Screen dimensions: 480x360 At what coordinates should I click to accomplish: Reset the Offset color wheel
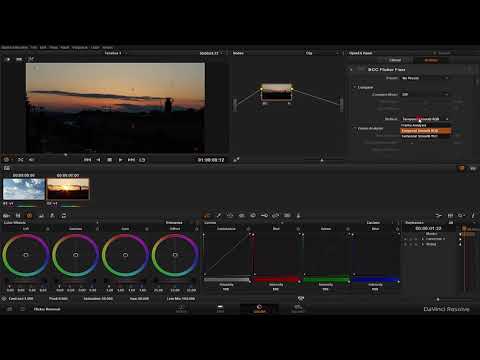click(197, 229)
